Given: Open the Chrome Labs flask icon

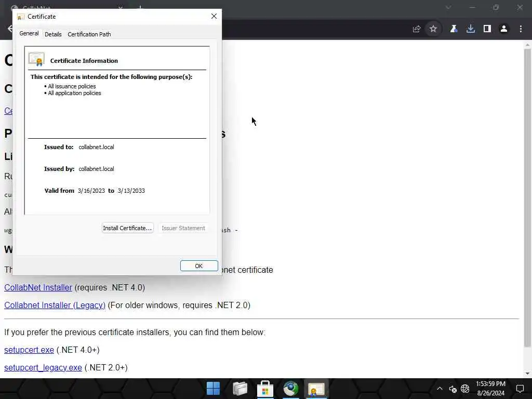Looking at the screenshot, I should click(454, 29).
